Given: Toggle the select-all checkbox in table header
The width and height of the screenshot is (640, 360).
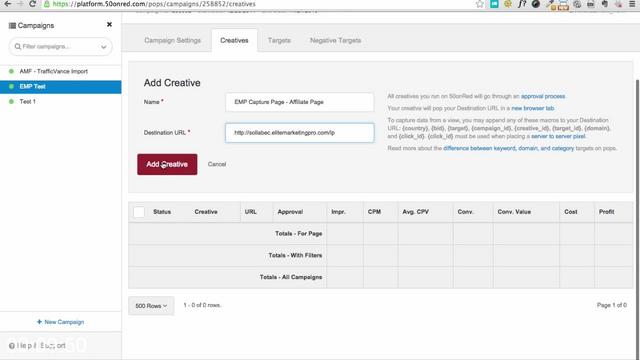Looking at the screenshot, I should click(139, 212).
